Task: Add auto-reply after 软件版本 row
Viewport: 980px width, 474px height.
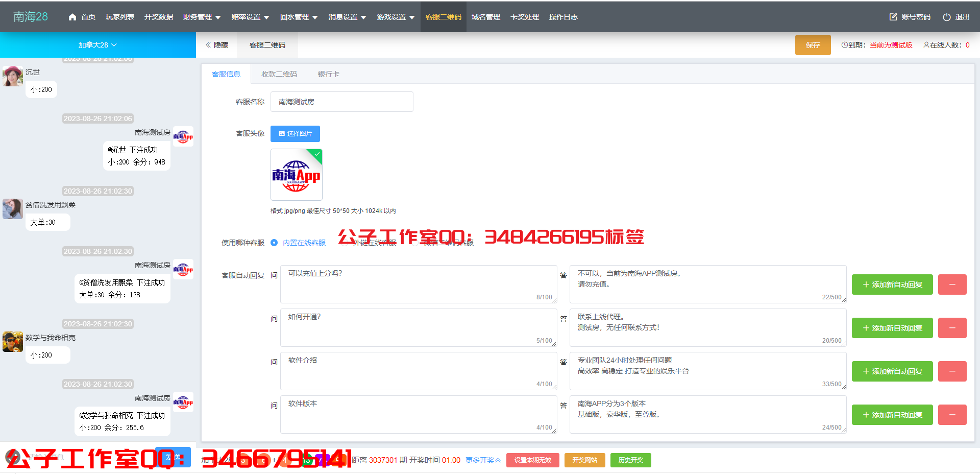Action: pyautogui.click(x=892, y=415)
